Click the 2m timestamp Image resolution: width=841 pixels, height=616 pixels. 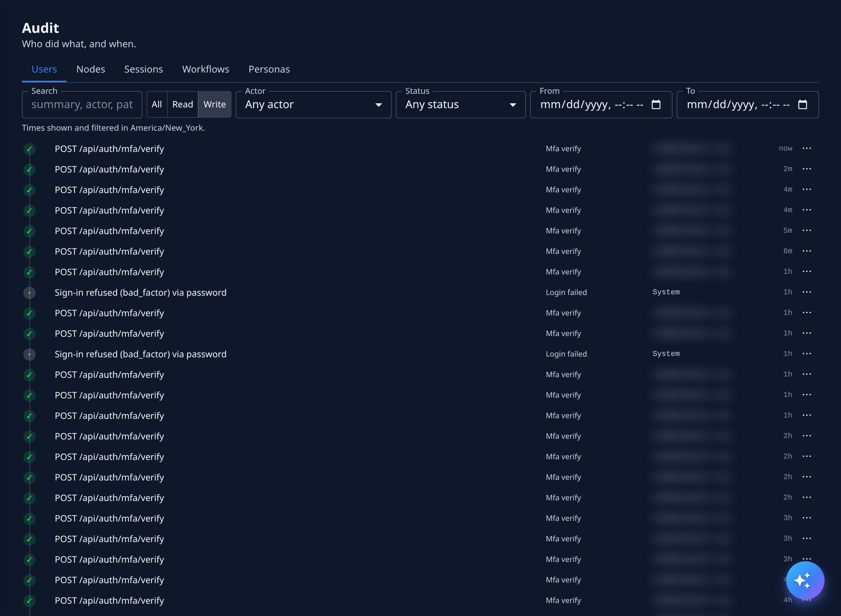click(x=787, y=169)
